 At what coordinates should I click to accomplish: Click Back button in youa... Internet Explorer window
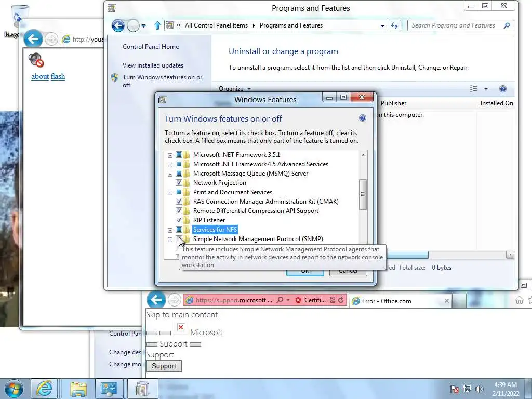33,39
